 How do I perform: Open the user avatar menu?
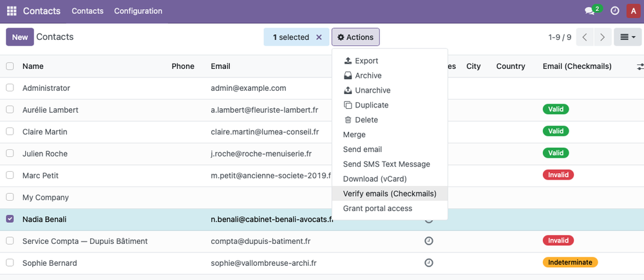[633, 11]
